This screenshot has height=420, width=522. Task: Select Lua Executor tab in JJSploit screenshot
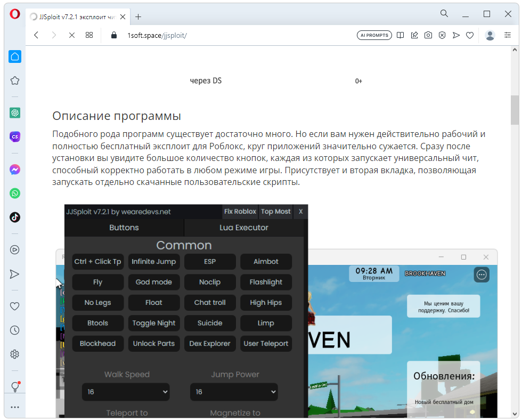coord(244,228)
